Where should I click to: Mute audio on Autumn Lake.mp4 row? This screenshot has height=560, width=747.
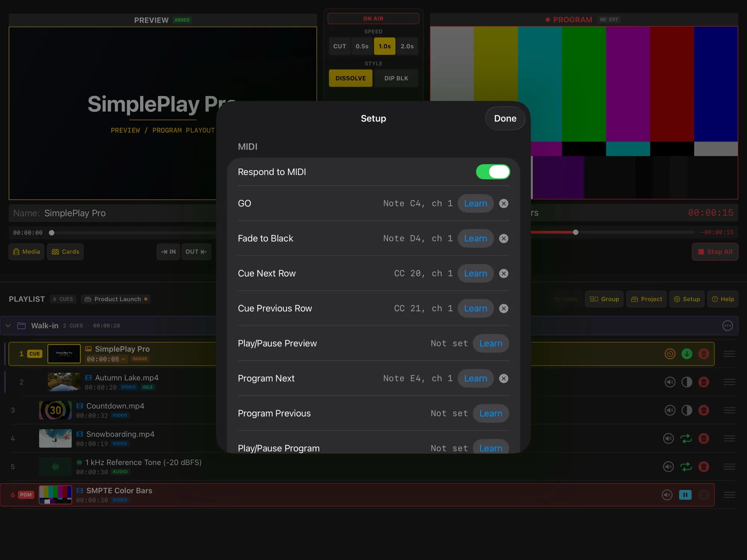pyautogui.click(x=670, y=382)
